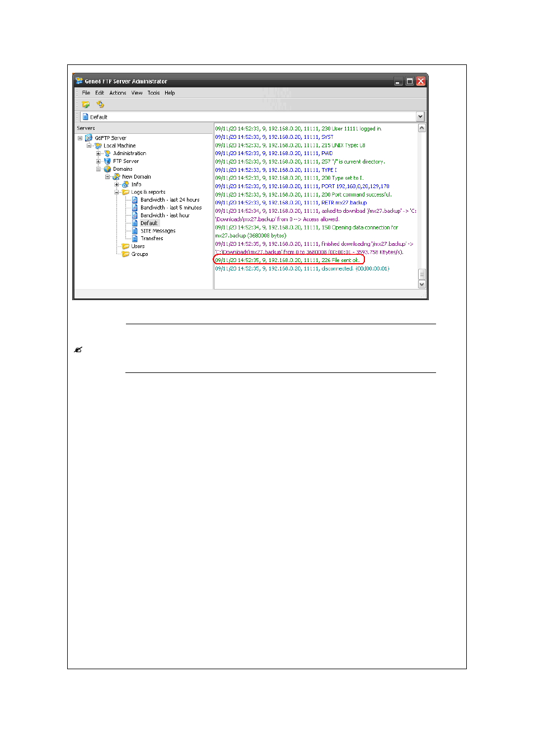This screenshot has width=534, height=756.
Task: Click the document icon in Default combo box
Action: tap(86, 117)
